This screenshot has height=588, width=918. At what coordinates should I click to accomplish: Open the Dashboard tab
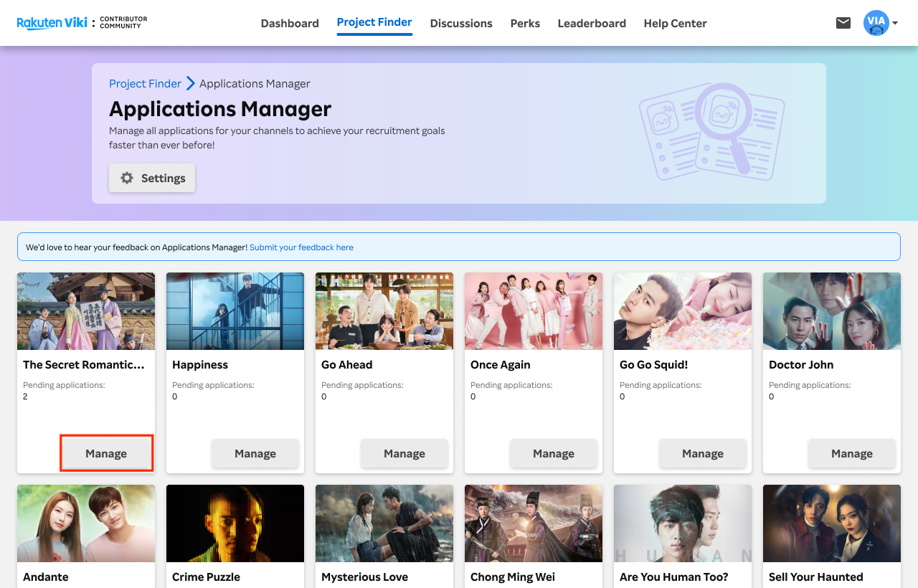point(290,23)
